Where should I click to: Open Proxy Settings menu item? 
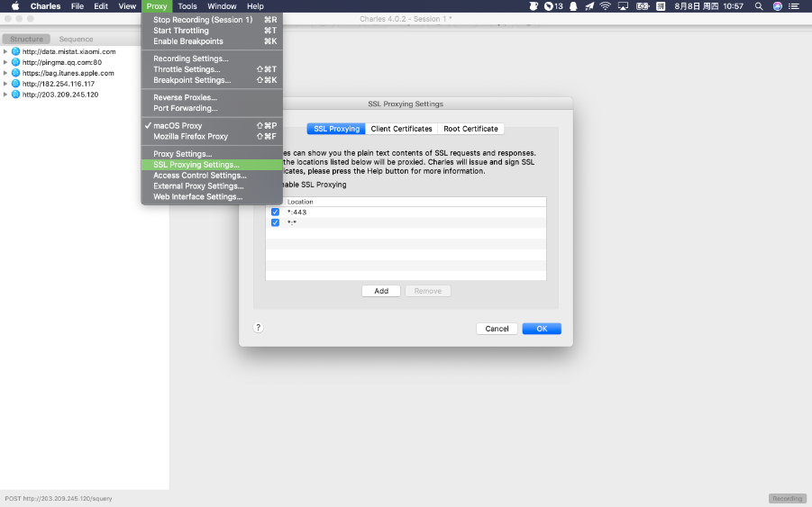[212, 154]
